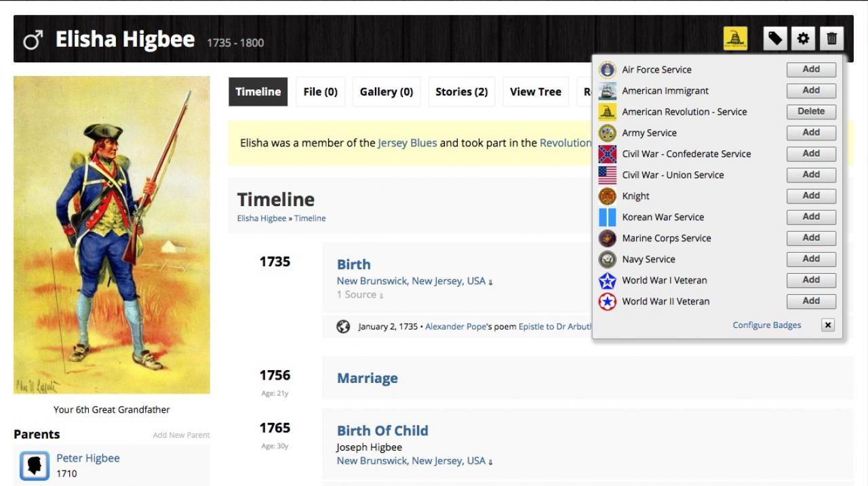This screenshot has height=486, width=868.
Task: Add Civil War Union Service badge
Action: pos(811,174)
